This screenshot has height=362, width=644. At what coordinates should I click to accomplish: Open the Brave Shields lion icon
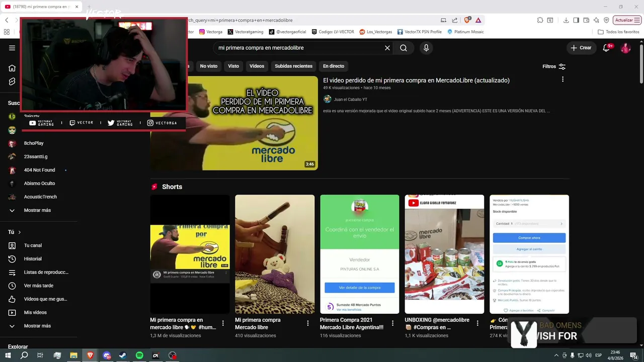(467, 20)
